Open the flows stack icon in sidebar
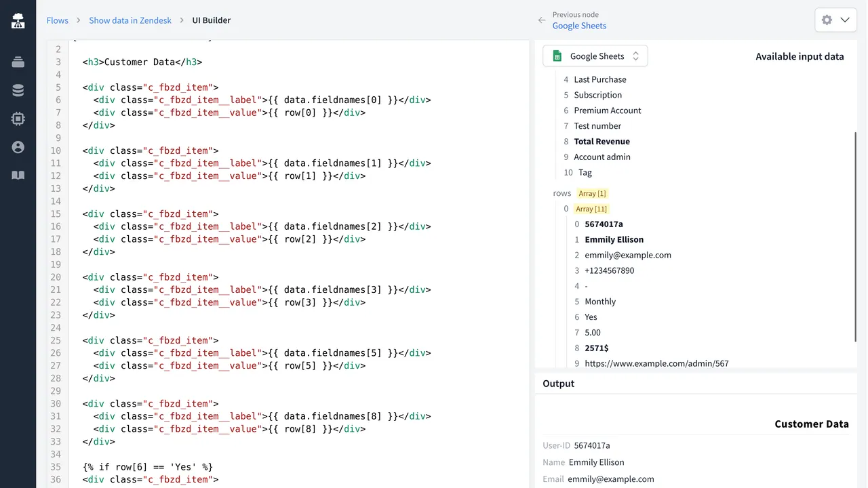This screenshot has height=488, width=868. click(x=18, y=62)
